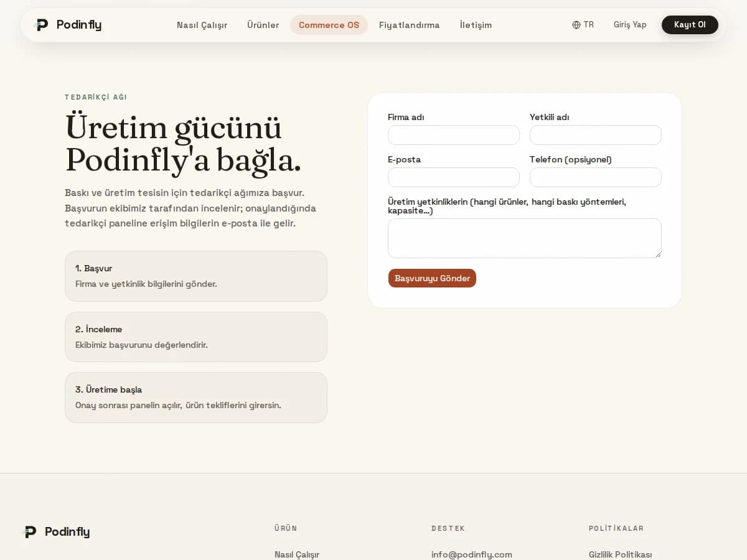Open the TR language selector
747x560 pixels.
coord(583,25)
